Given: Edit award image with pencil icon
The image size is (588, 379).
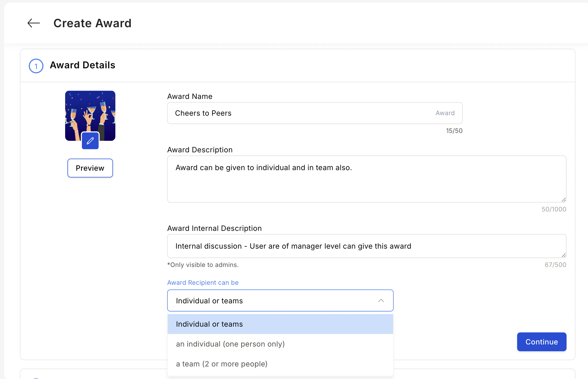Looking at the screenshot, I should tap(90, 141).
